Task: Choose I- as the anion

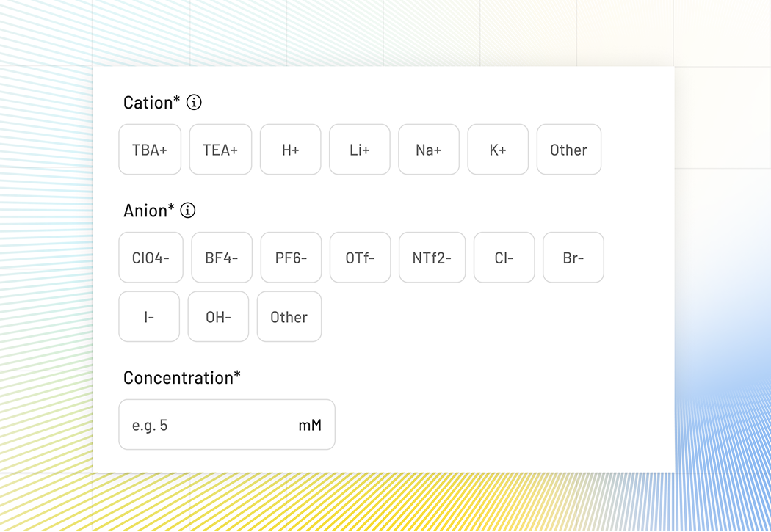Action: [149, 317]
